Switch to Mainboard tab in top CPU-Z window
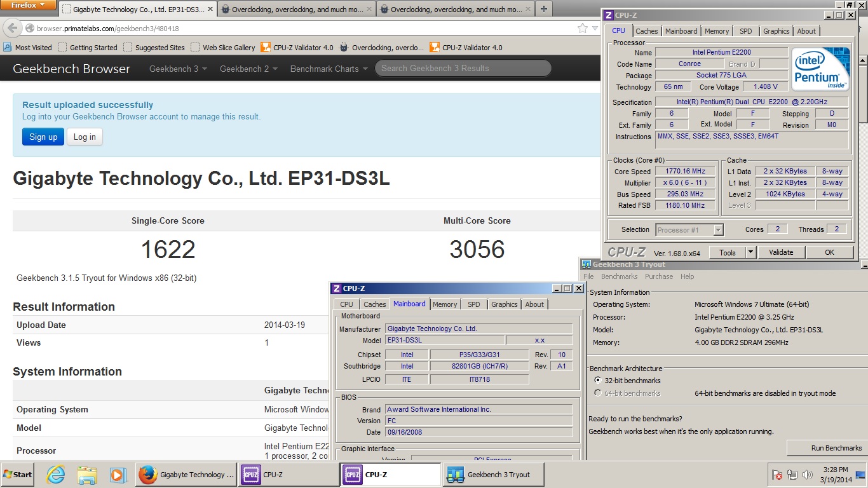868x488 pixels. pos(681,31)
